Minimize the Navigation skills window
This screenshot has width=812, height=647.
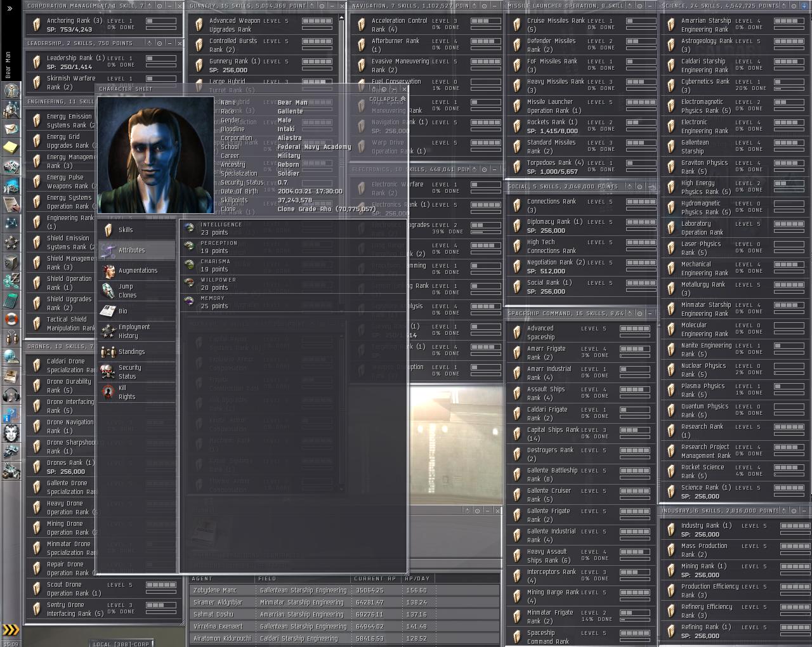(x=495, y=6)
